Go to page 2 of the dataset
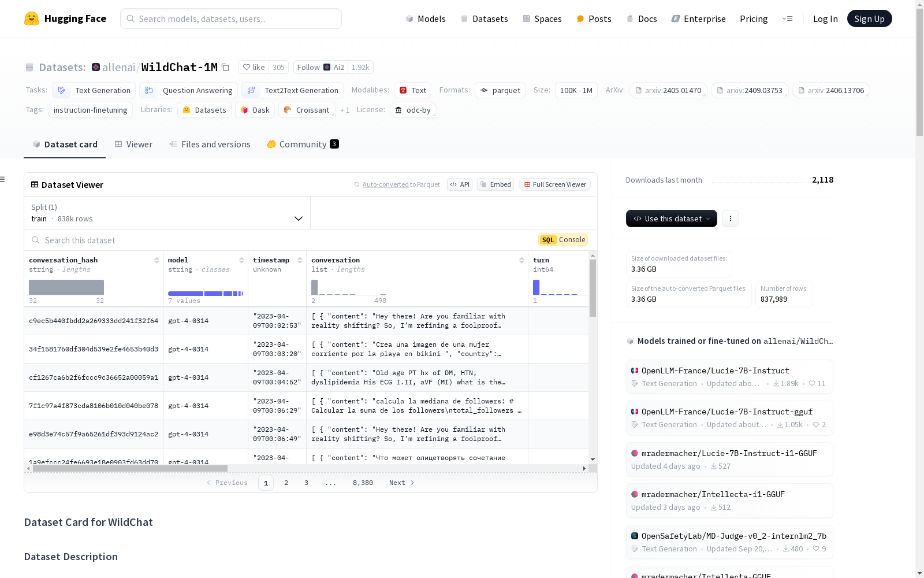The height and width of the screenshot is (578, 924). 286,483
